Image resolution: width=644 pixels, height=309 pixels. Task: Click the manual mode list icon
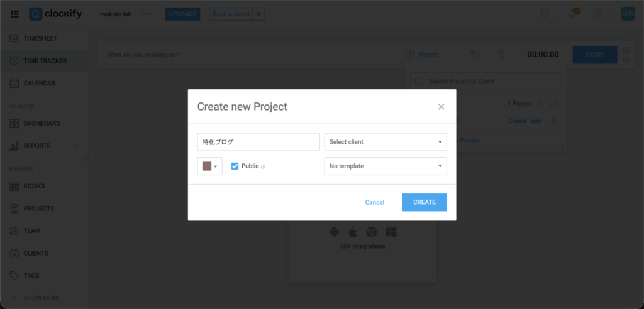[x=626, y=60]
